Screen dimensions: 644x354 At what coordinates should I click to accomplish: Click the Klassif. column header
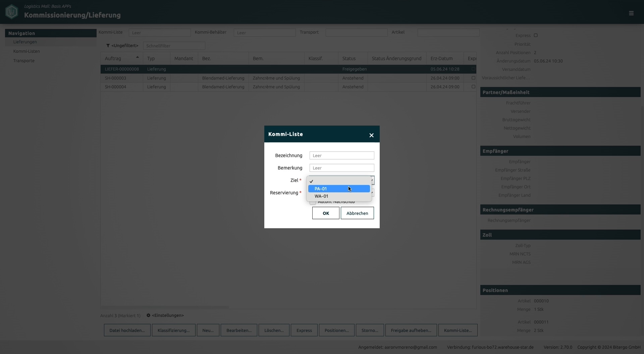coord(321,58)
